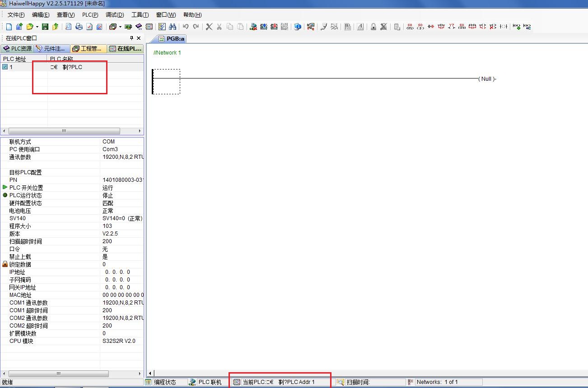
Task: Click the New file icon in toolbar
Action: (9, 27)
